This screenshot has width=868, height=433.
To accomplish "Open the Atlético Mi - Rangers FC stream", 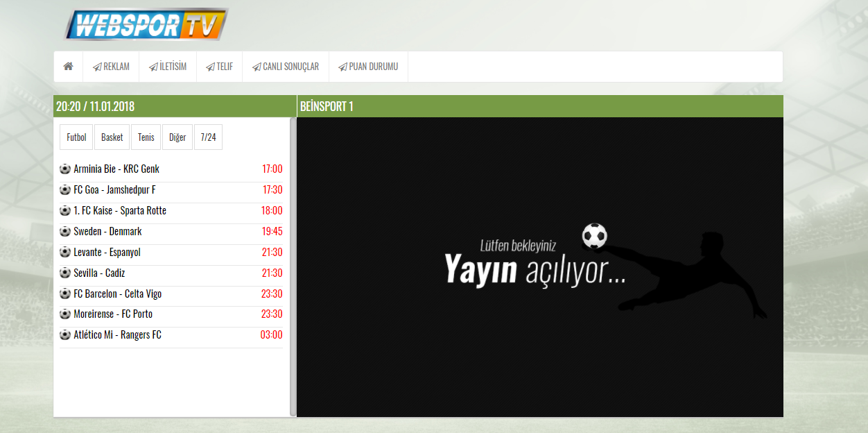I will (117, 334).
